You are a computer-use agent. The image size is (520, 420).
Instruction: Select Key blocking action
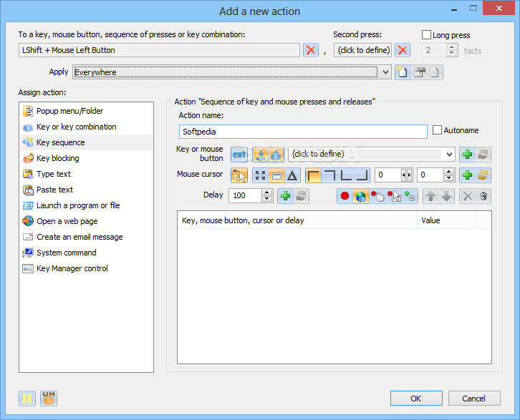click(86, 158)
